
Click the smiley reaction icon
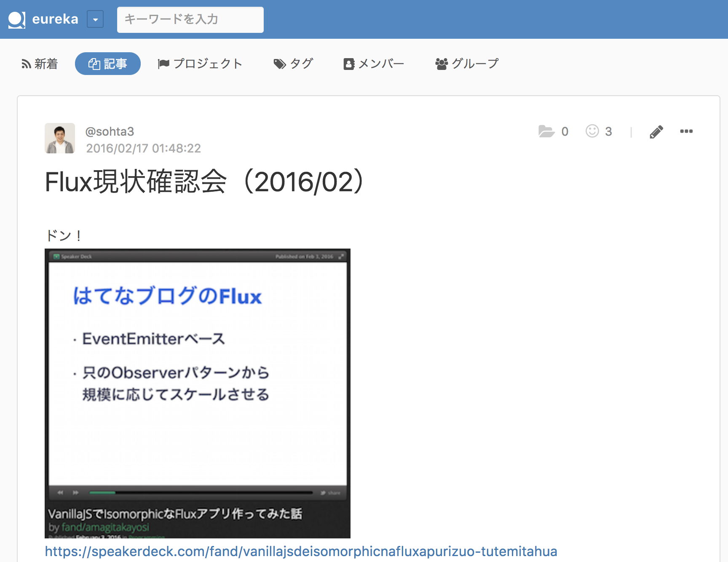point(592,131)
